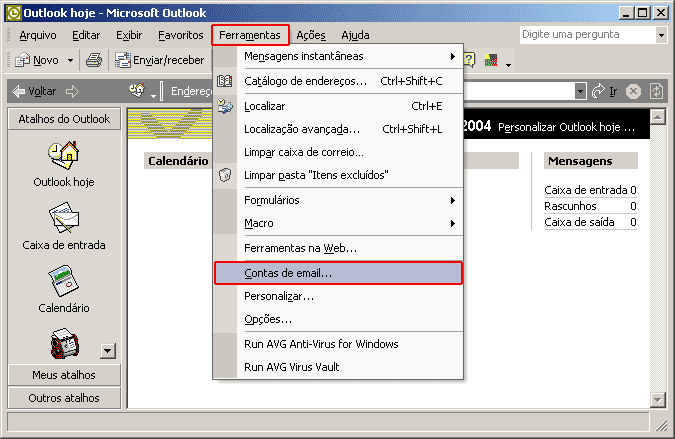Click the help question mark toolbar icon
Screen dimensions: 675x439
[469, 60]
